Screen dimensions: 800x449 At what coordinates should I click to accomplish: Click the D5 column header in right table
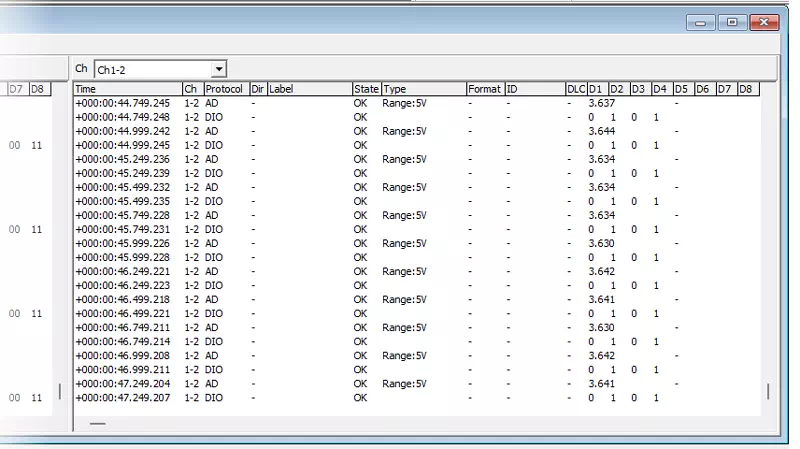click(682, 89)
